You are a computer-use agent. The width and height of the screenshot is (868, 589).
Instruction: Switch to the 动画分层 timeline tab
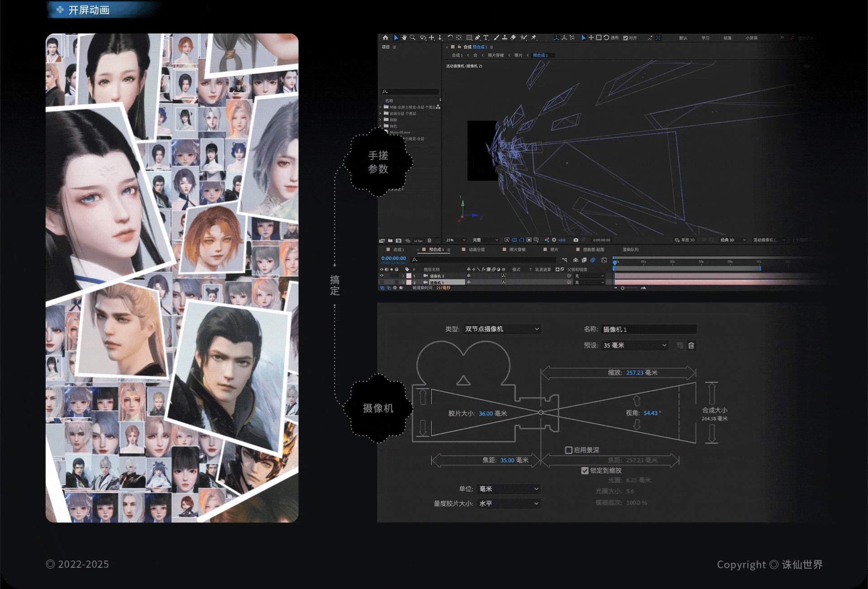[x=476, y=250]
